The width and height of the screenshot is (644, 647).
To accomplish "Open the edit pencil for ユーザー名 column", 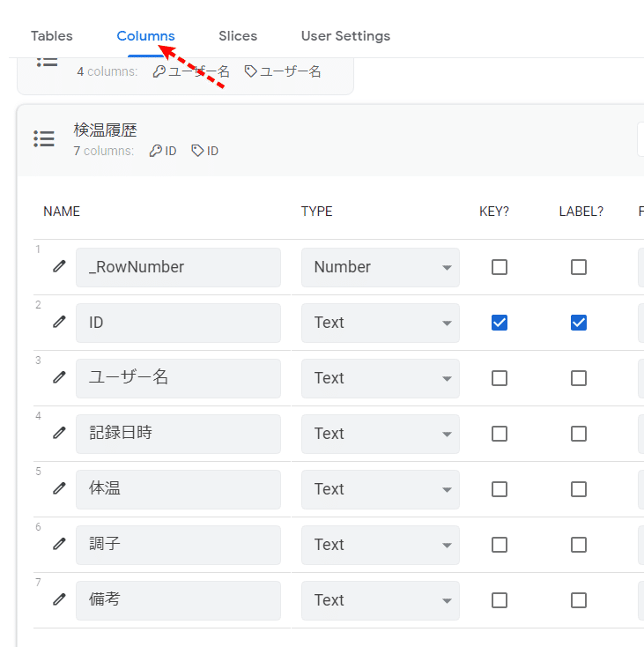I will pyautogui.click(x=59, y=377).
